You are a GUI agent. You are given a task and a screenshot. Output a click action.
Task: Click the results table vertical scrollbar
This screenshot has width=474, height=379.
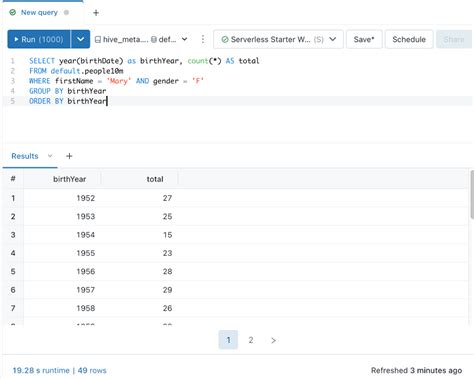(x=472, y=195)
